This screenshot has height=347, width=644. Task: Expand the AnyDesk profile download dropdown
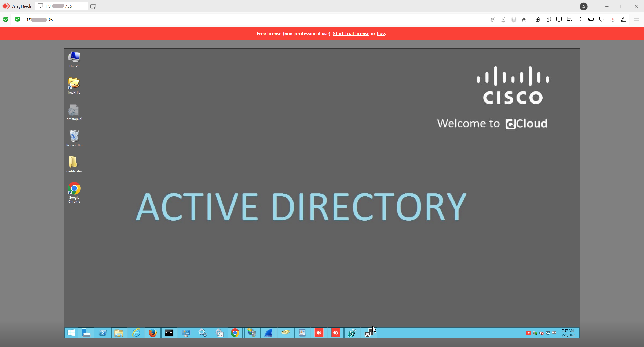point(584,6)
